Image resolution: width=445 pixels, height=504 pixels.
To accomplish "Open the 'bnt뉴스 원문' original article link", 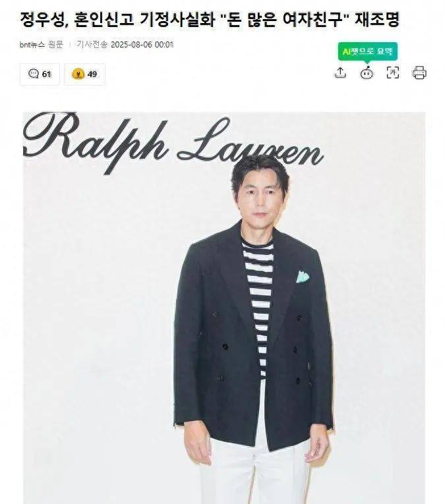I will click(x=42, y=45).
